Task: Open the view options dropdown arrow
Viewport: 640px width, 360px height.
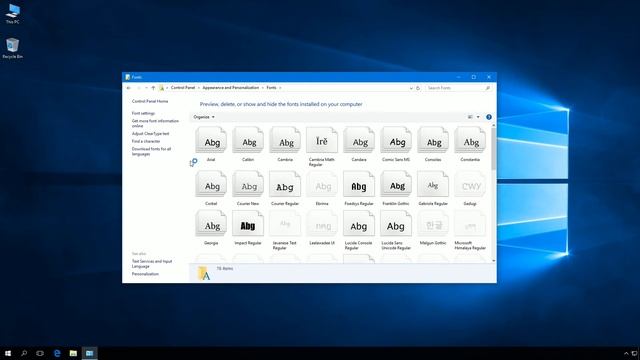Action: click(478, 117)
